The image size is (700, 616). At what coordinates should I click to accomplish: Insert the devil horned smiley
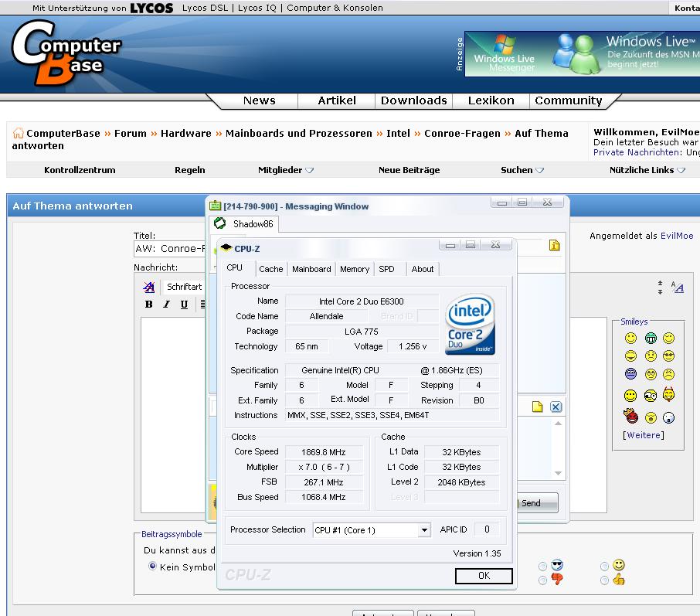(668, 394)
